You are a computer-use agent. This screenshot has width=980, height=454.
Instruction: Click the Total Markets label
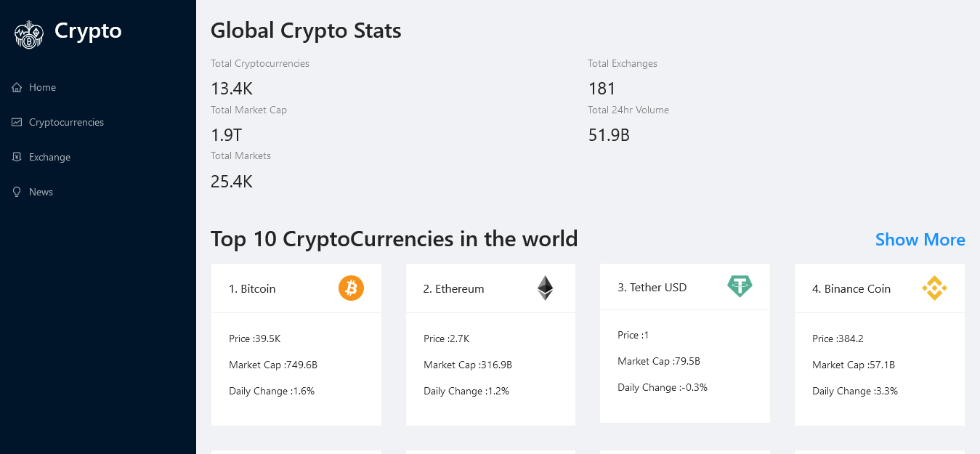240,156
